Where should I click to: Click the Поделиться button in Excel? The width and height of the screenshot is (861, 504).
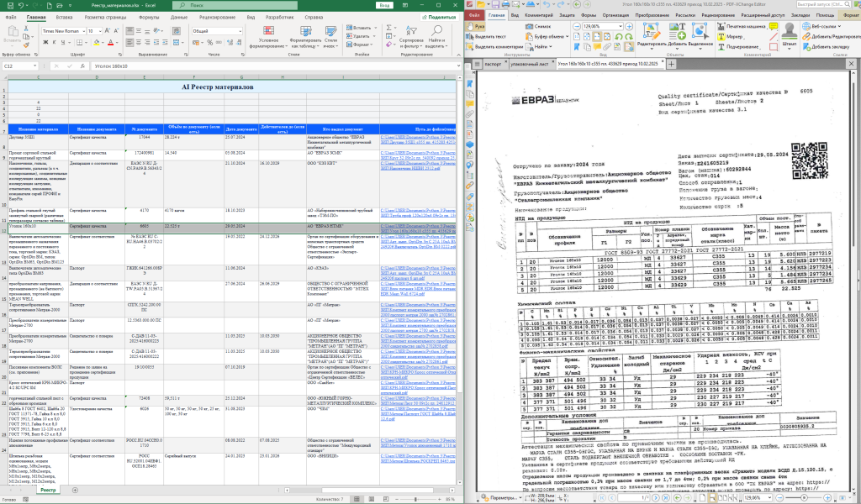(439, 18)
